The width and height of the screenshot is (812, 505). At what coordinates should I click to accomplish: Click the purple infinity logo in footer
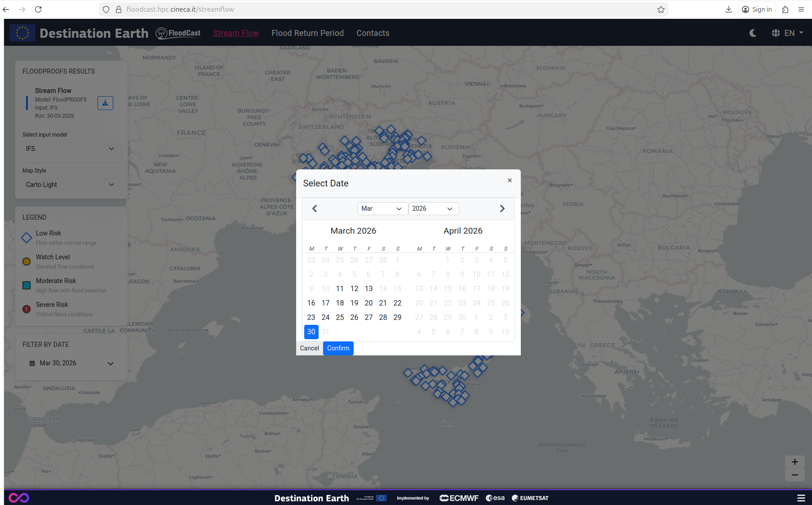coord(19,498)
